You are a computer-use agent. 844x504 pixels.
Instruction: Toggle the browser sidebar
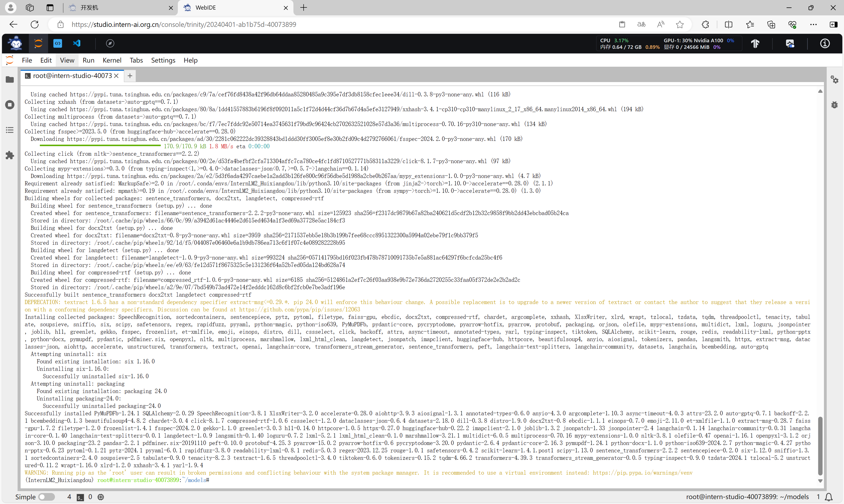834,24
